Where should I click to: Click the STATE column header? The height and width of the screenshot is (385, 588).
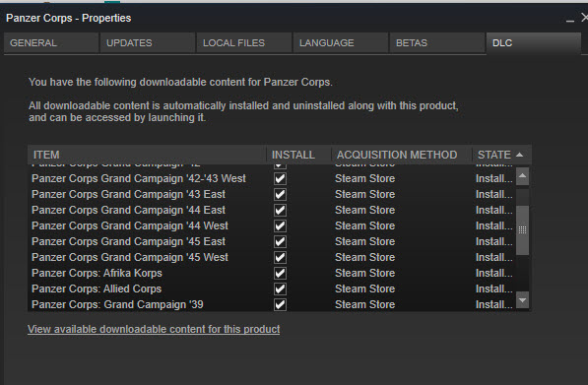point(501,155)
